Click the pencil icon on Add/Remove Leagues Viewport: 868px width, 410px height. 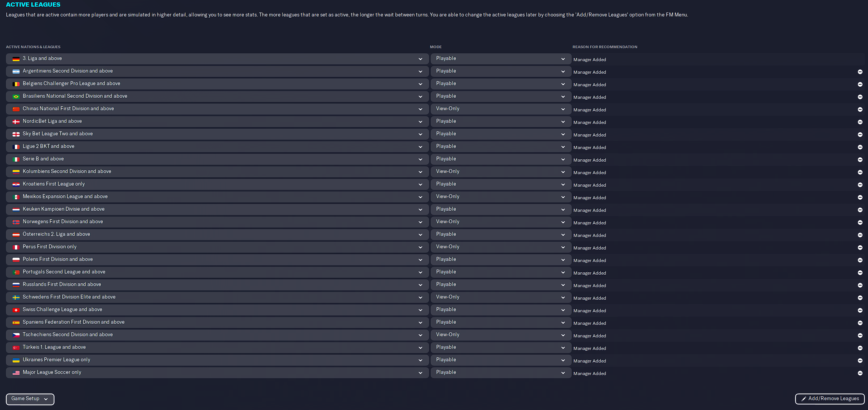(x=804, y=399)
